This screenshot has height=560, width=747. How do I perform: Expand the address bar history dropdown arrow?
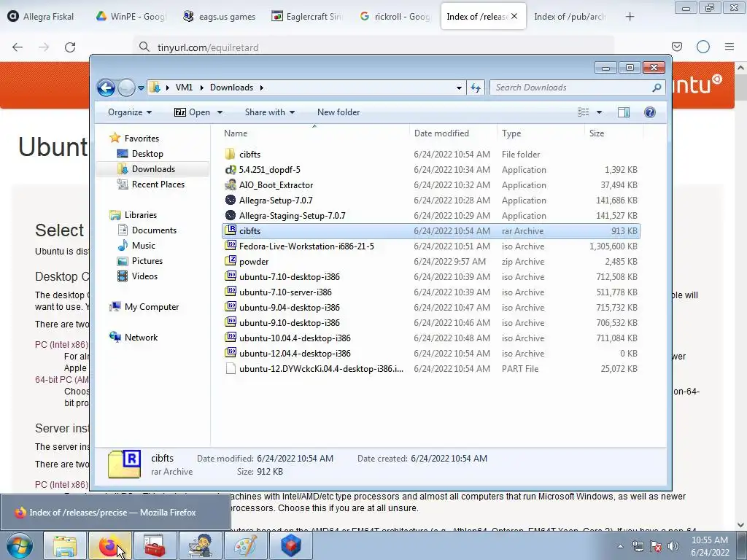(459, 88)
